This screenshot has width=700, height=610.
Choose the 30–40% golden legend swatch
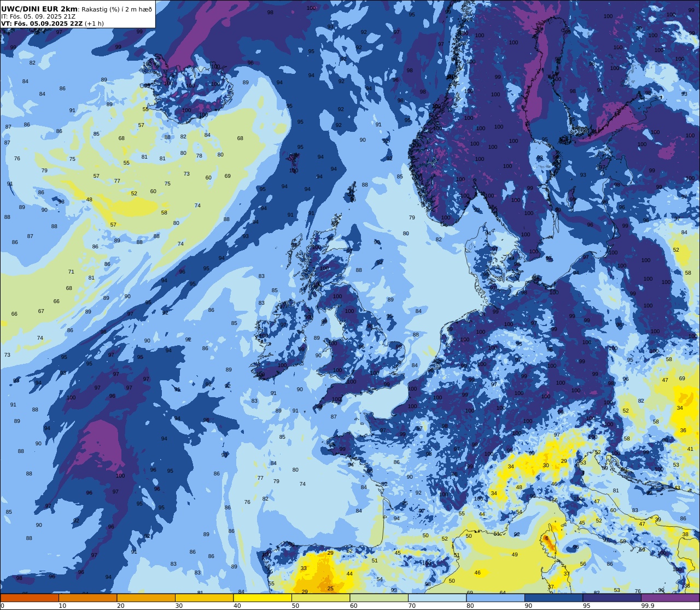[205, 598]
